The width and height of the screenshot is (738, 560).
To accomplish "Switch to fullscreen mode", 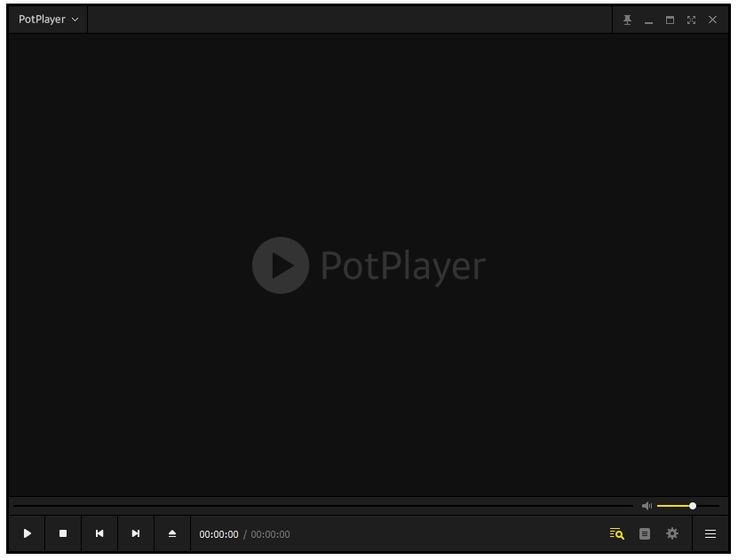I will (691, 20).
